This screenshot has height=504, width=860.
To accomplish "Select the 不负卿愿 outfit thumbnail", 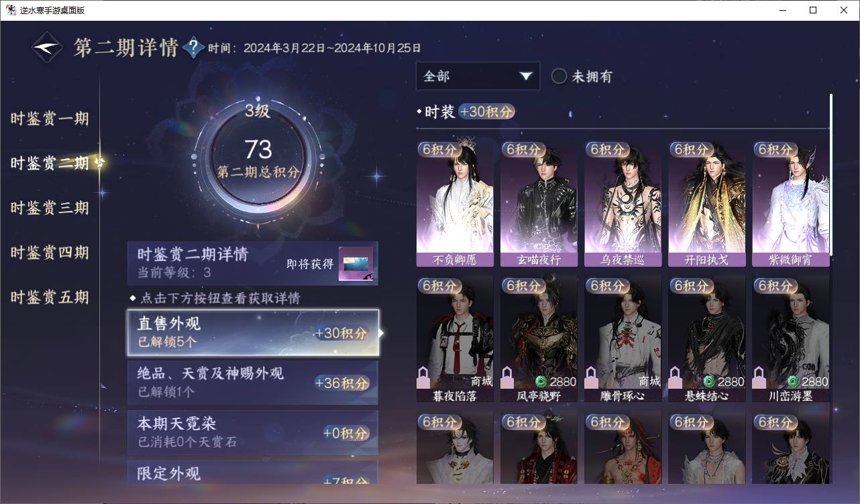I will coord(455,203).
